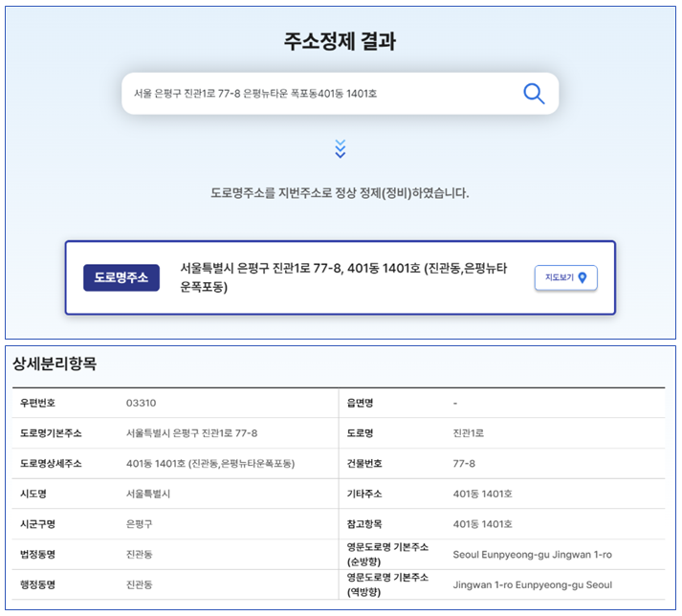Click the address search input field
The height and width of the screenshot is (616, 682).
(316, 94)
